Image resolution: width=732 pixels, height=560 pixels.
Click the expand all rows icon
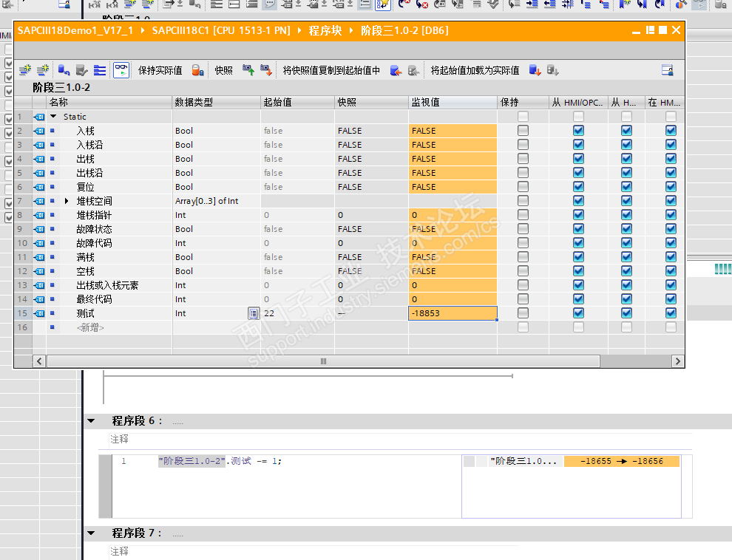point(100,70)
